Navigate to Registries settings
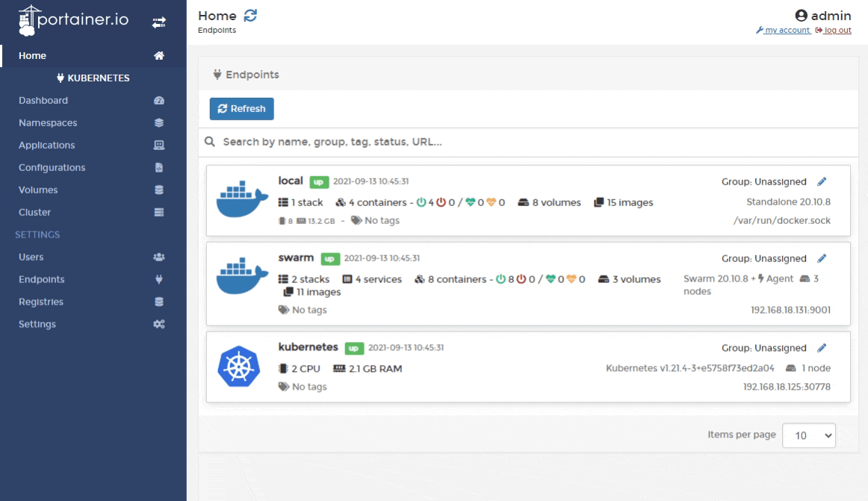868x501 pixels. [41, 302]
